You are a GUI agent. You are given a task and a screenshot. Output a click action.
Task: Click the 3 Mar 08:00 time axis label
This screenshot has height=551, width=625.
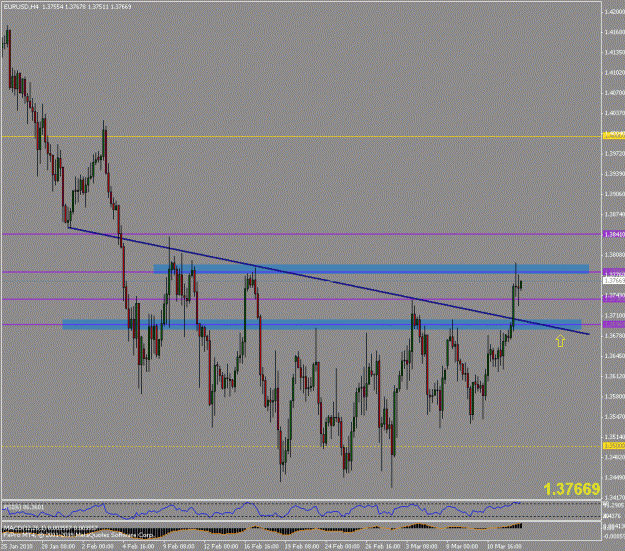(422, 546)
